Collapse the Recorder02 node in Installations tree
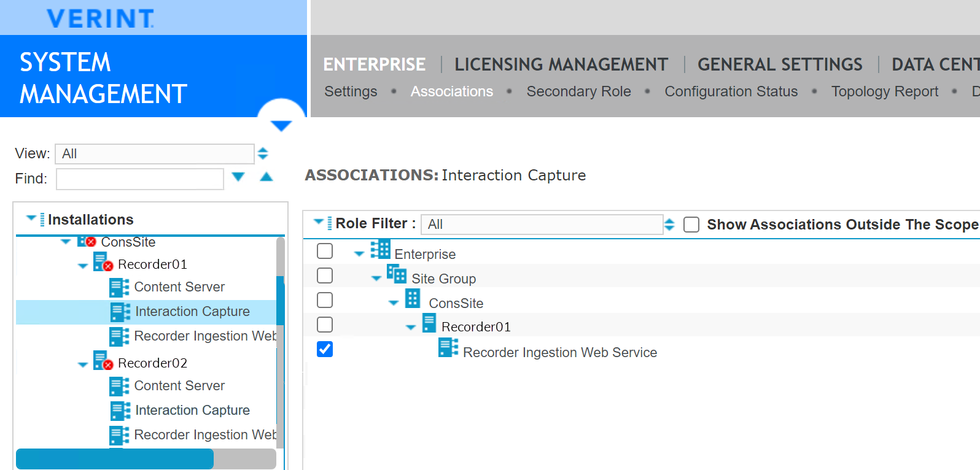Viewport: 980px width, 470px height. coord(83,365)
